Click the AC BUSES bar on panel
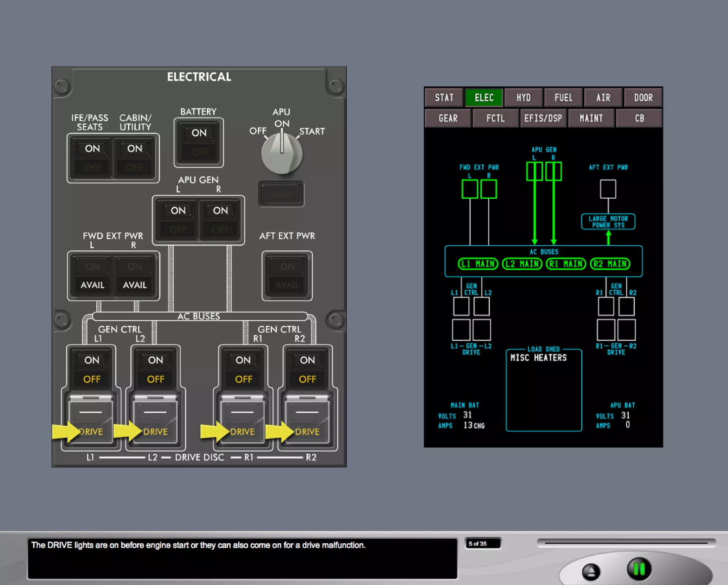This screenshot has height=585, width=728. point(199,316)
